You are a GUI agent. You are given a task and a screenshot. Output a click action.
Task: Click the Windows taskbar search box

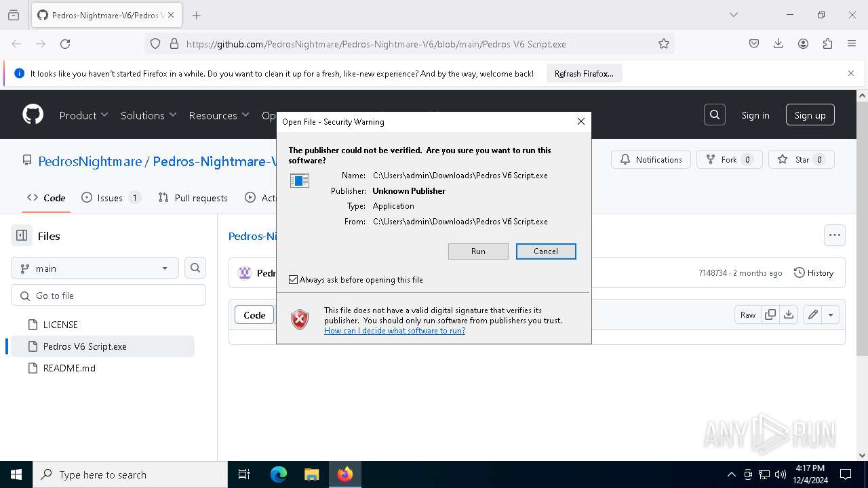click(130, 474)
